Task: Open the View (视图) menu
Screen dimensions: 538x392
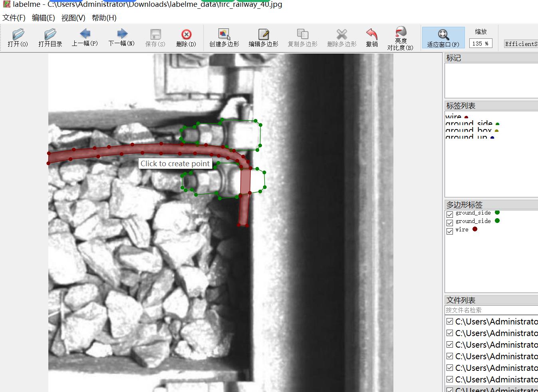Action: coord(73,18)
